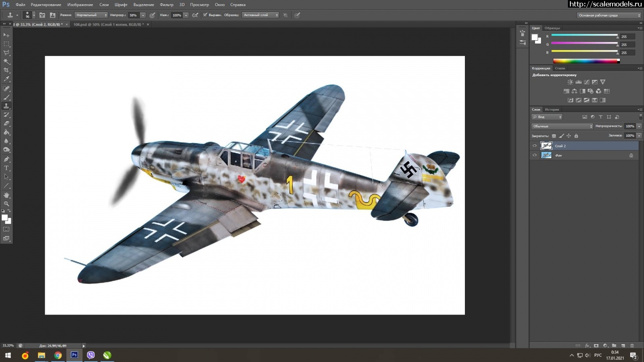Add a Channel Mixer adjustment

point(599,91)
